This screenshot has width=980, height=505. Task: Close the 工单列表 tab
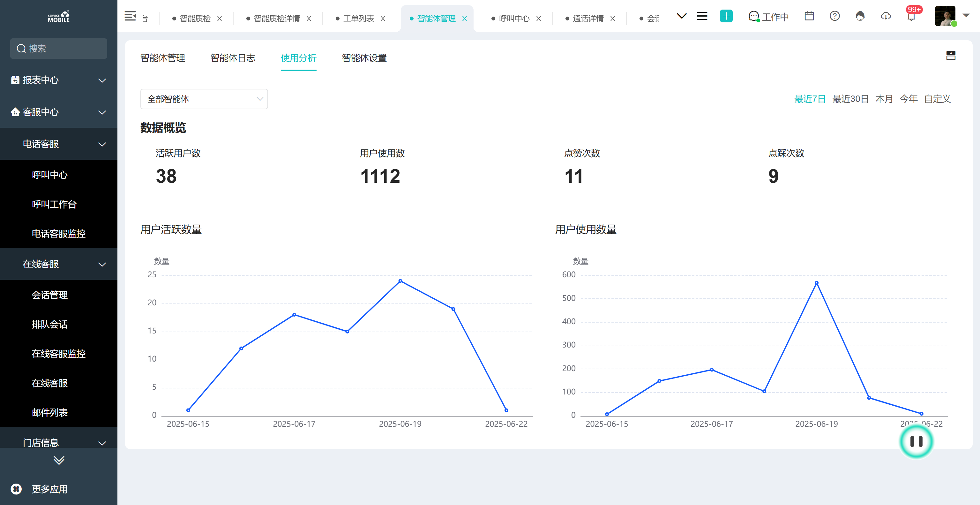pyautogui.click(x=383, y=18)
